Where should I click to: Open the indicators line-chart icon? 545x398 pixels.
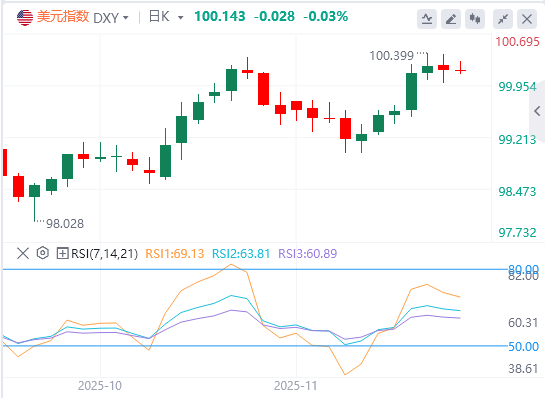427,19
